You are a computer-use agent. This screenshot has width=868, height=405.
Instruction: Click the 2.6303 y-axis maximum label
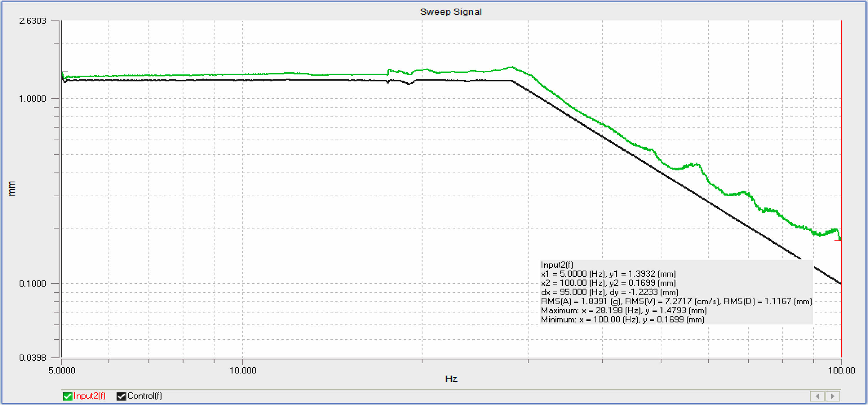coord(32,21)
